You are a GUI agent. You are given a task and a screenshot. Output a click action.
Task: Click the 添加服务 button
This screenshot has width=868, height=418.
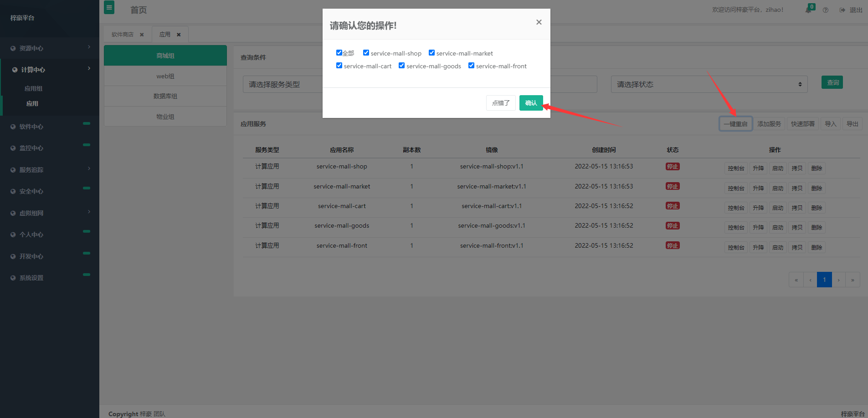point(769,124)
